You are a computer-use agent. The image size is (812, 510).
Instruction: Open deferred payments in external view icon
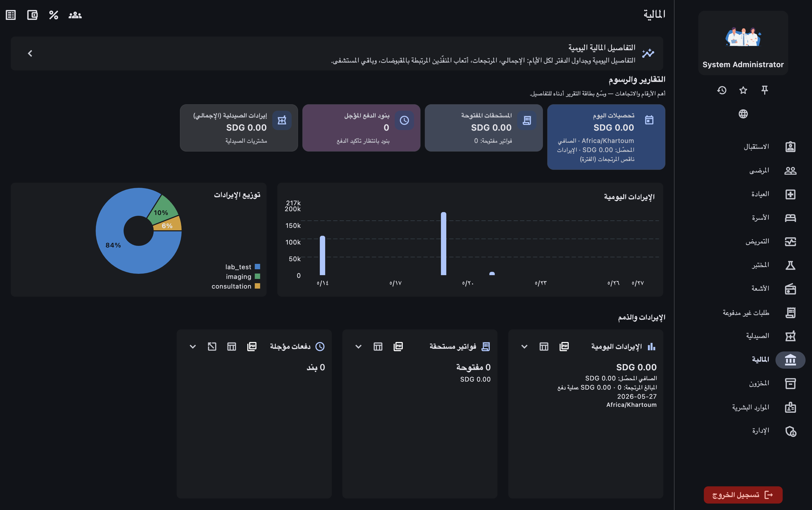[212, 346]
